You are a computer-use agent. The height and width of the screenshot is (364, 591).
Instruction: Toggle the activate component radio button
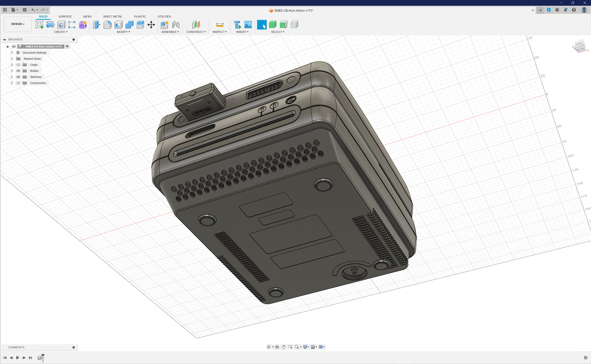pos(67,46)
